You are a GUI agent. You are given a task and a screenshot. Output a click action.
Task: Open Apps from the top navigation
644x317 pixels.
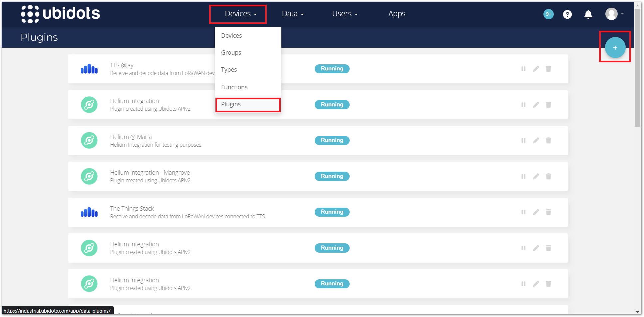396,14
